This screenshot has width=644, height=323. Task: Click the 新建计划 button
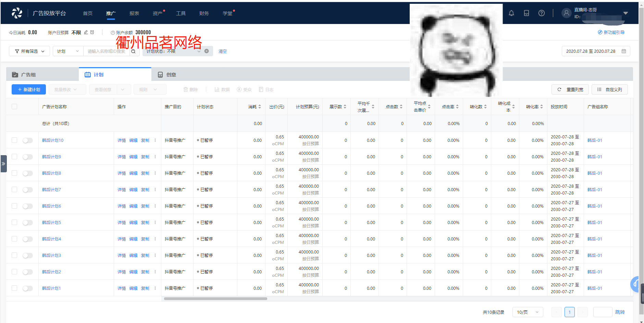29,89
